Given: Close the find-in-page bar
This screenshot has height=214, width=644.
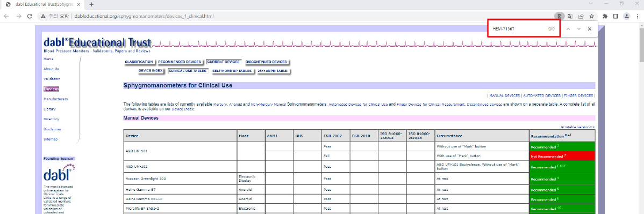Looking at the screenshot, I should [x=589, y=29].
